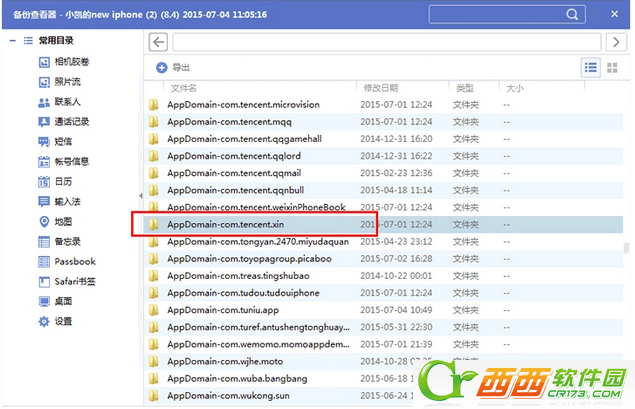Viewport: 635px width, 409px height.
Task: Select AppDomain-com.tencent.qqgamehall folder
Action: [383, 139]
